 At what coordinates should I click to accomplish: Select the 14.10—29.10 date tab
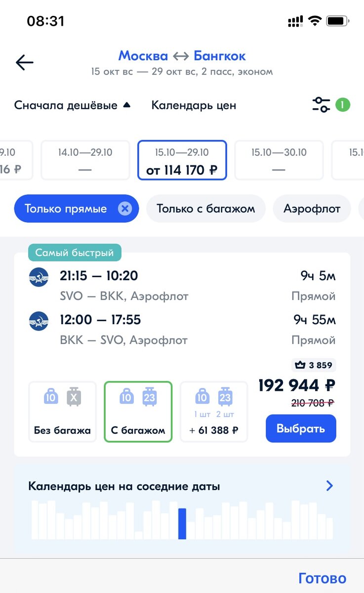tap(85, 160)
